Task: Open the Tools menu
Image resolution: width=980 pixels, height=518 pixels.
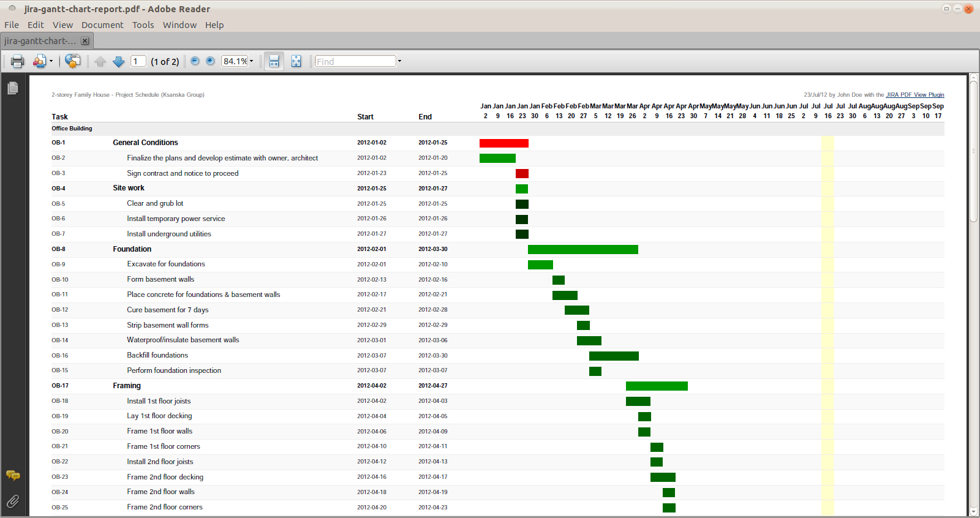Action: (143, 25)
